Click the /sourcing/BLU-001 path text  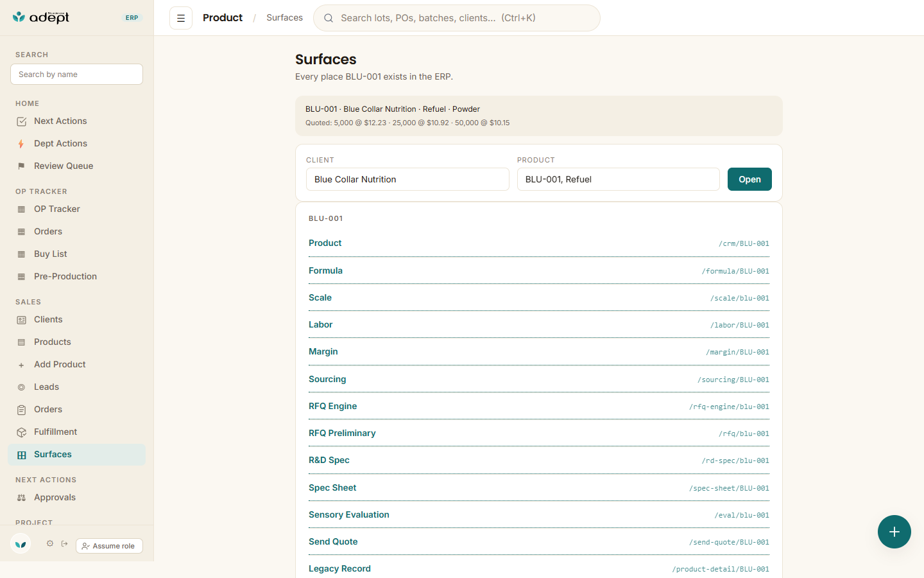pos(733,380)
